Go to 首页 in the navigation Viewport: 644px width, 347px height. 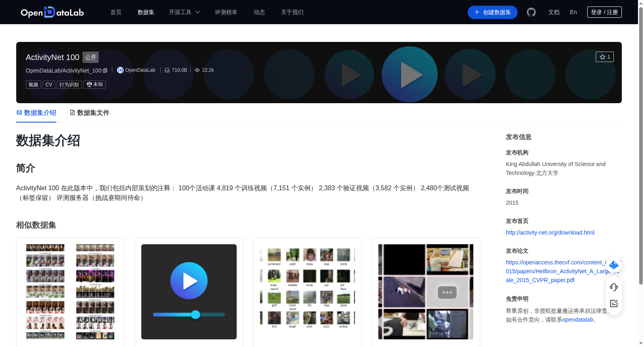116,12
